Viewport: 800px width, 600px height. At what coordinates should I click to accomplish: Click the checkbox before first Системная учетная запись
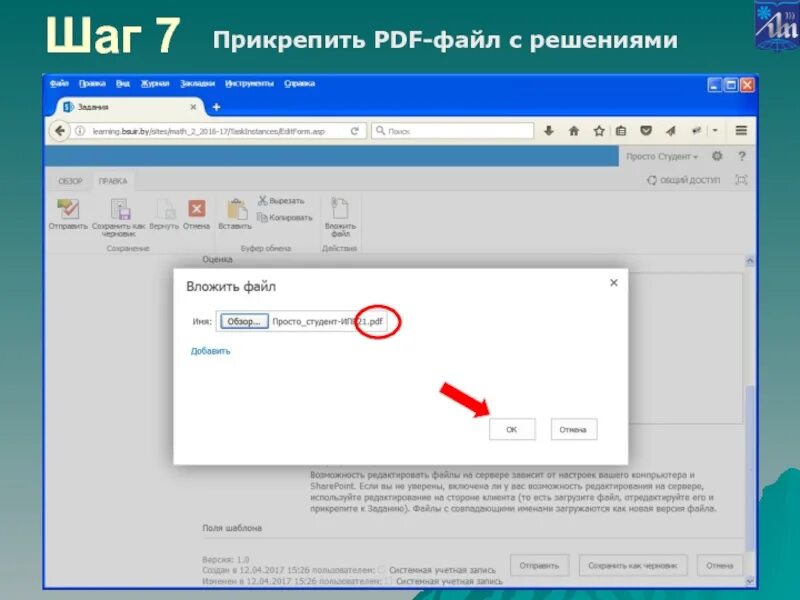point(381,570)
